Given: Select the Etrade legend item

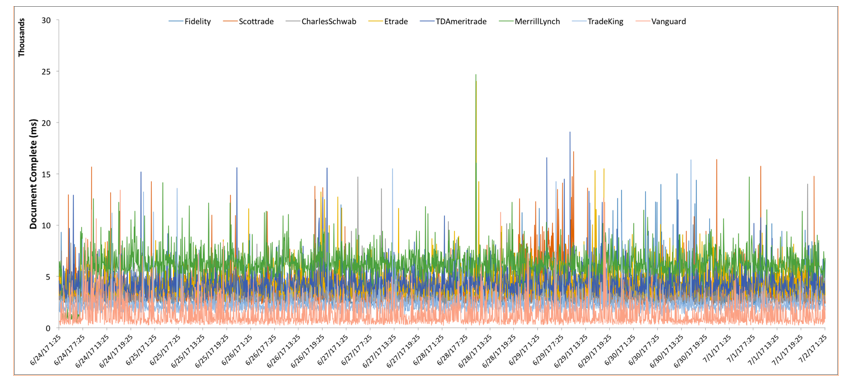Looking at the screenshot, I should pyautogui.click(x=388, y=21).
